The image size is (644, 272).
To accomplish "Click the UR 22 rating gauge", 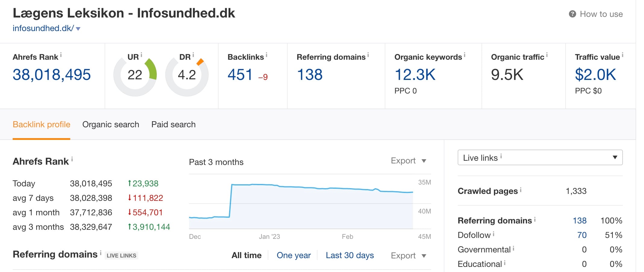I will click(x=135, y=75).
